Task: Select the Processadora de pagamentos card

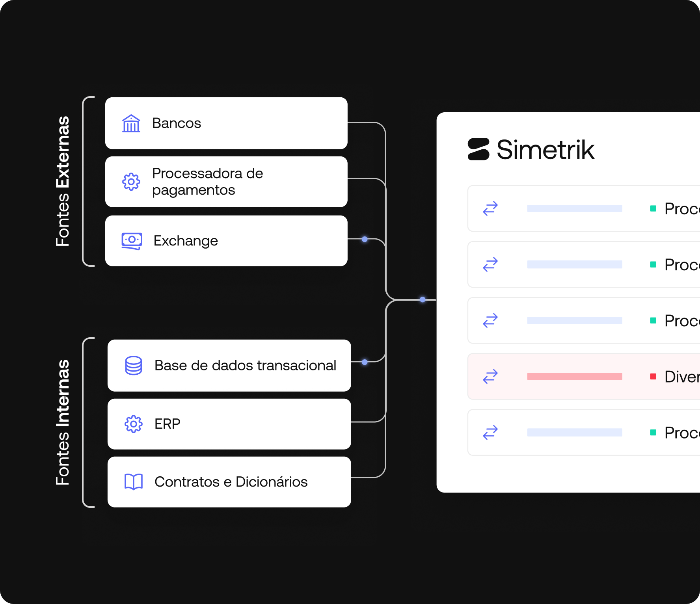Action: click(x=226, y=182)
